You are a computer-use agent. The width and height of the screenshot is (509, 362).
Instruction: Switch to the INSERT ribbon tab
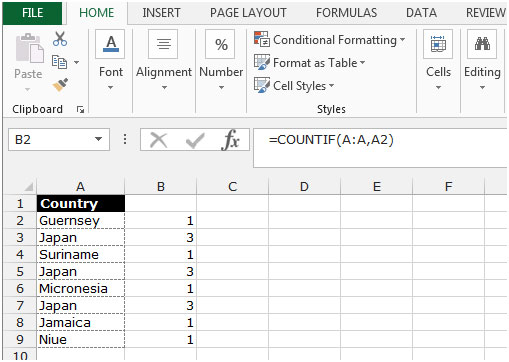[x=161, y=13]
